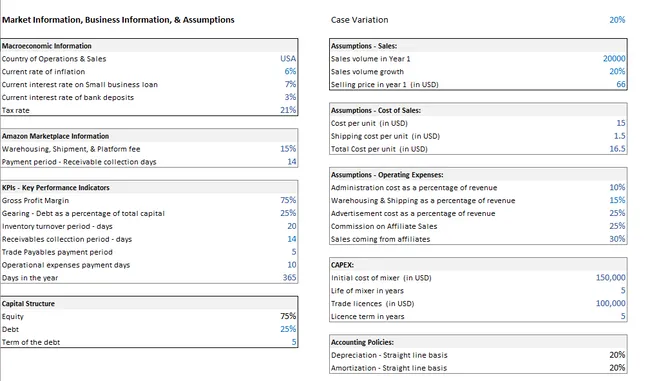Click the 'Inventory turnover period - days' label
Viewport: 650px width, 381px height.
click(x=57, y=226)
